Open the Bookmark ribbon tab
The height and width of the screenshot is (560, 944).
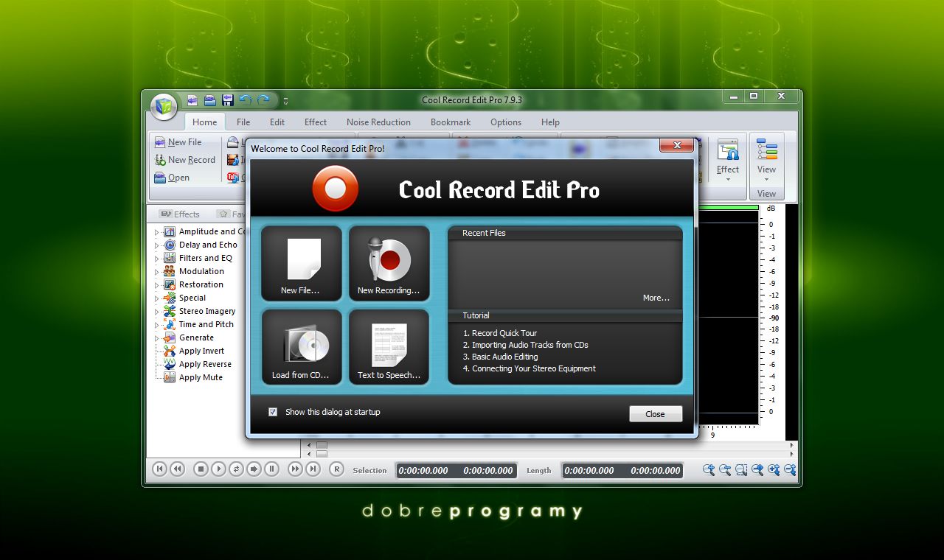(451, 122)
